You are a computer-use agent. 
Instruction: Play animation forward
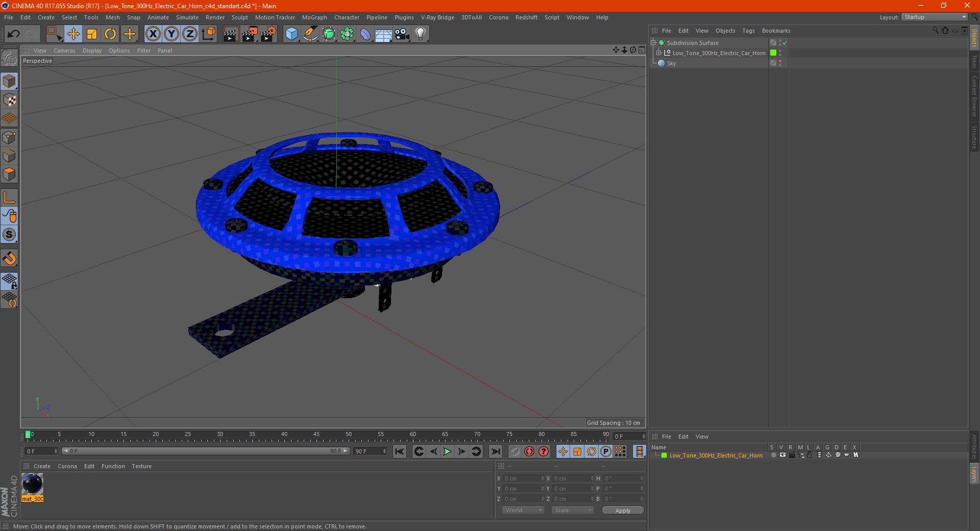pos(447,451)
